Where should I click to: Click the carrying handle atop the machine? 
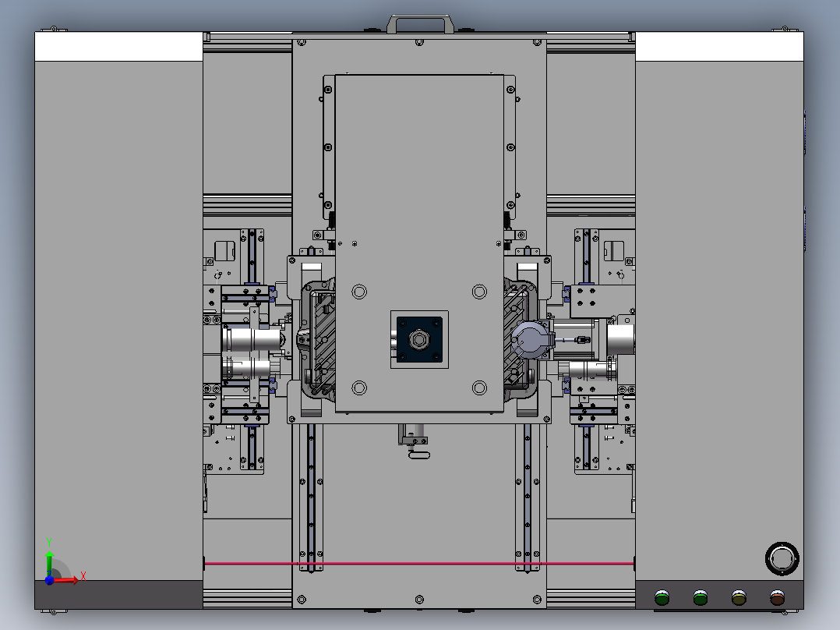tap(421, 24)
